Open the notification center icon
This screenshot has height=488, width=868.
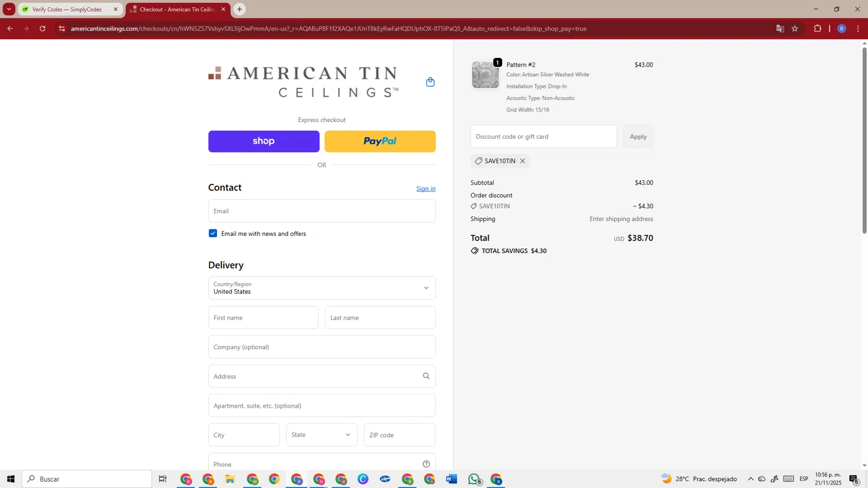(854, 479)
